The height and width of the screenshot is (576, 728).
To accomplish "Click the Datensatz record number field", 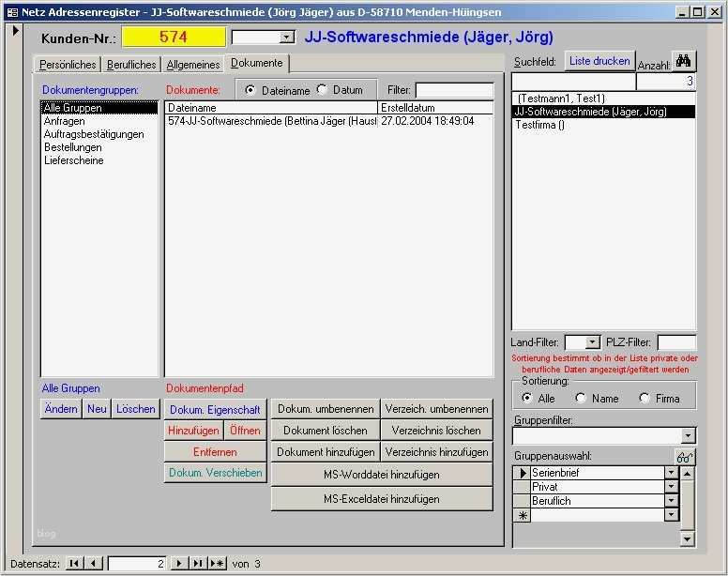I will coord(137,564).
